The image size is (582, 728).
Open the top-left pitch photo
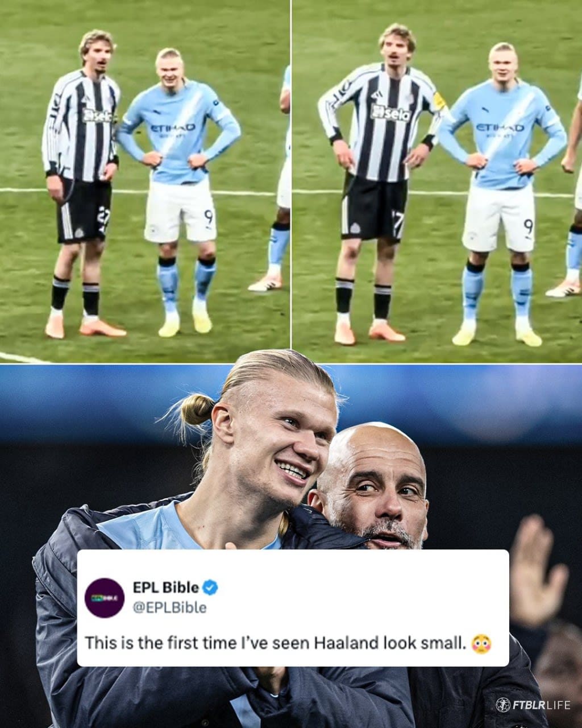[144, 181]
